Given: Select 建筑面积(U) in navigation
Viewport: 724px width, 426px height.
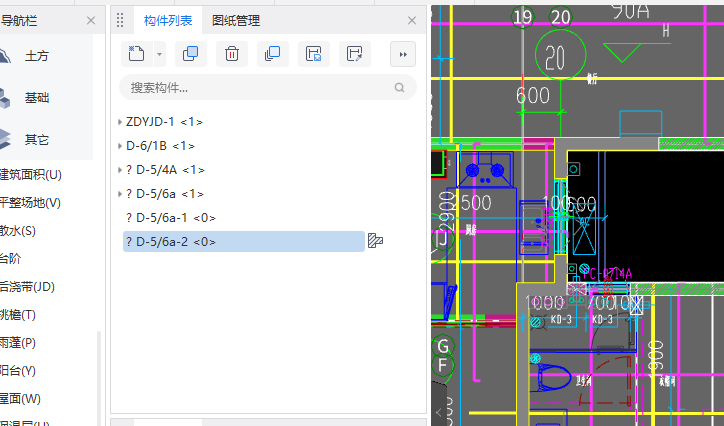Looking at the screenshot, I should tap(30, 175).
